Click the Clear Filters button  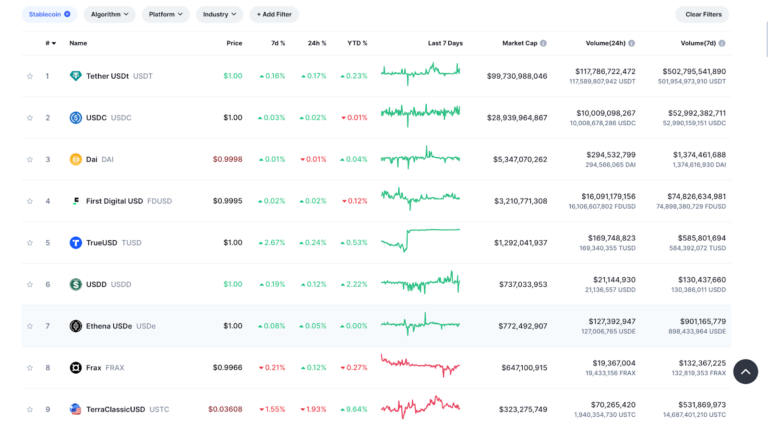703,14
